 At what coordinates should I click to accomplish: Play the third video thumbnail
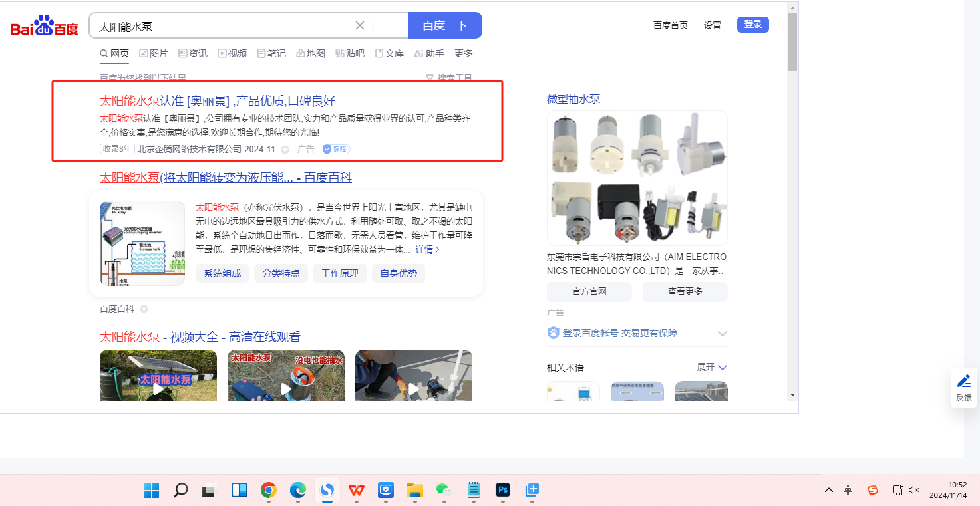click(414, 376)
